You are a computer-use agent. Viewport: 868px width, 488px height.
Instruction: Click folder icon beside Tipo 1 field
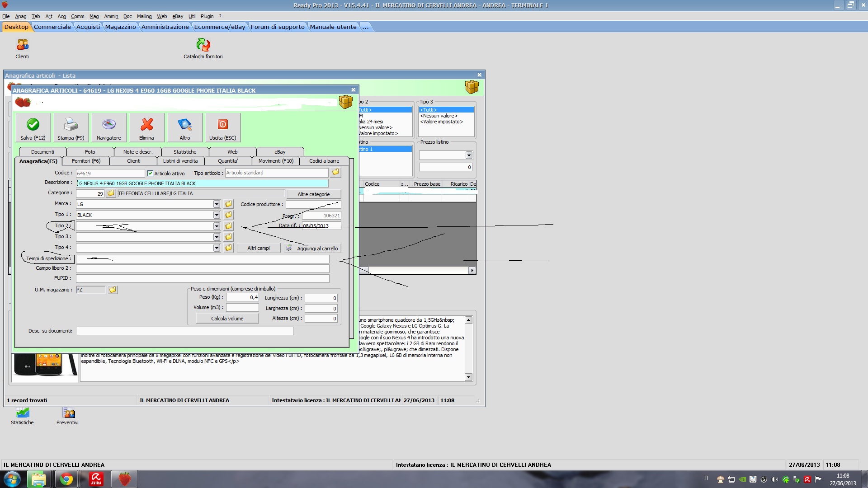tap(228, 215)
